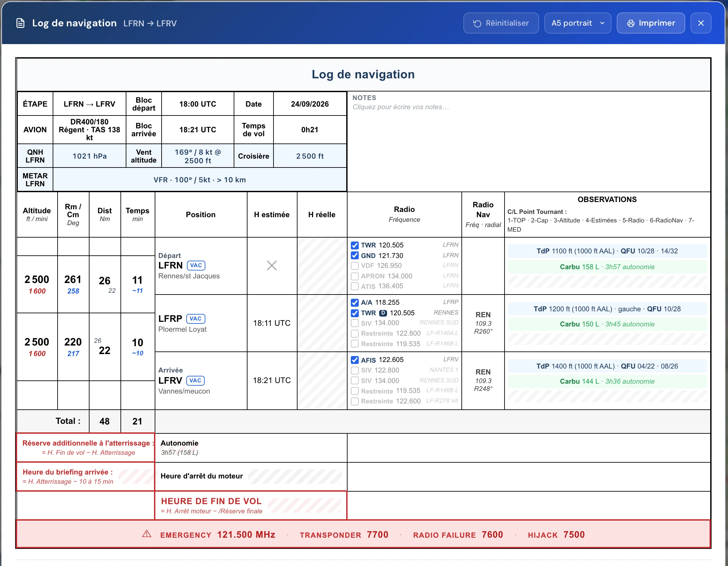Open VAC badge next to LFRN

pos(196,265)
